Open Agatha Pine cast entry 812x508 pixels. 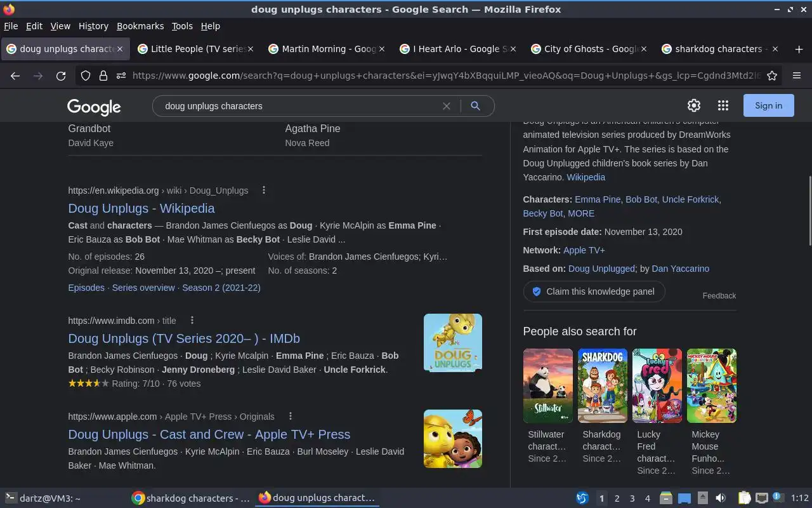[x=313, y=135]
